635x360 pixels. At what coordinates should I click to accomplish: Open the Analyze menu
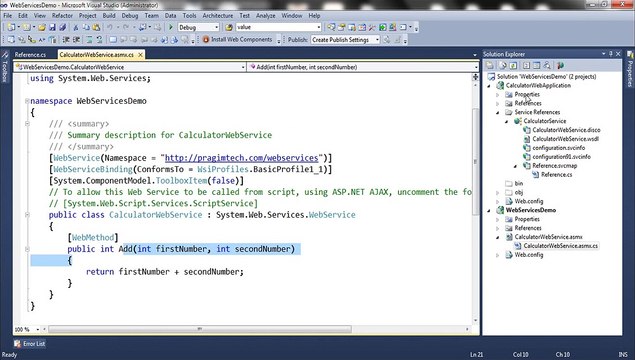coord(265,15)
